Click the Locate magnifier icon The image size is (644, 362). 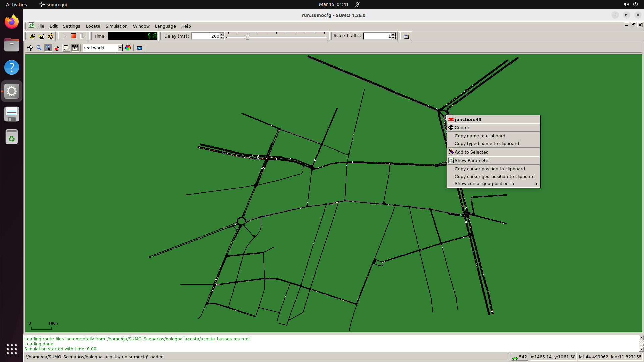(39, 48)
